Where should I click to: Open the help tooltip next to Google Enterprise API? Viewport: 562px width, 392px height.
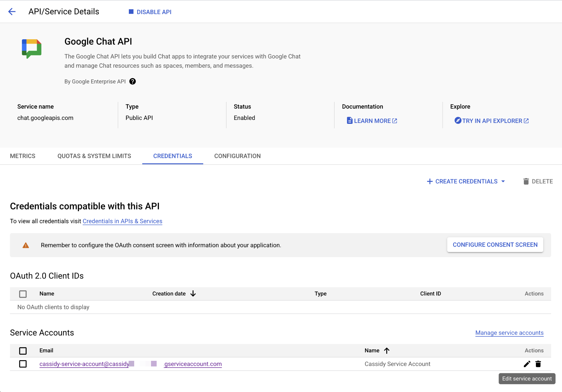click(x=132, y=81)
